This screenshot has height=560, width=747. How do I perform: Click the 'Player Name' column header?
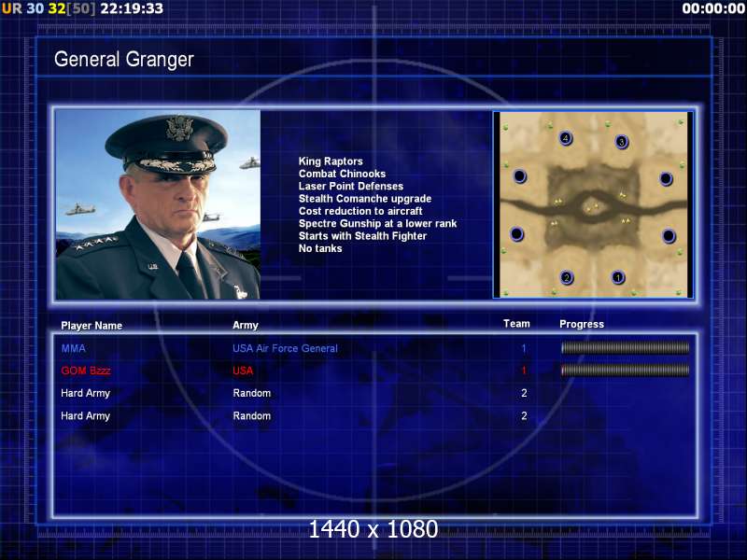[x=92, y=326]
